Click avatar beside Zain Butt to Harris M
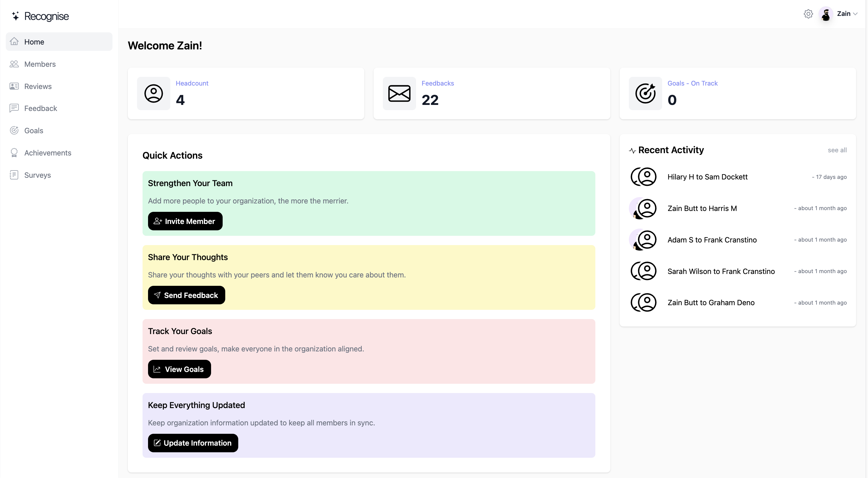 644,209
